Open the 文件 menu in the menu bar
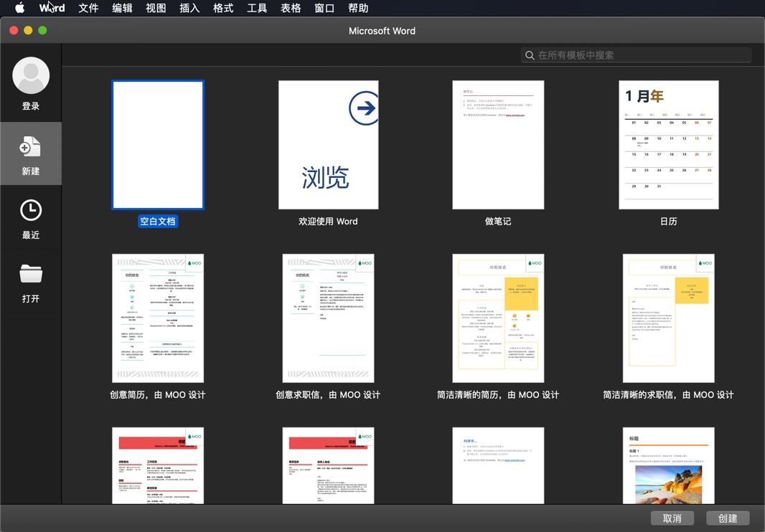 (x=88, y=8)
